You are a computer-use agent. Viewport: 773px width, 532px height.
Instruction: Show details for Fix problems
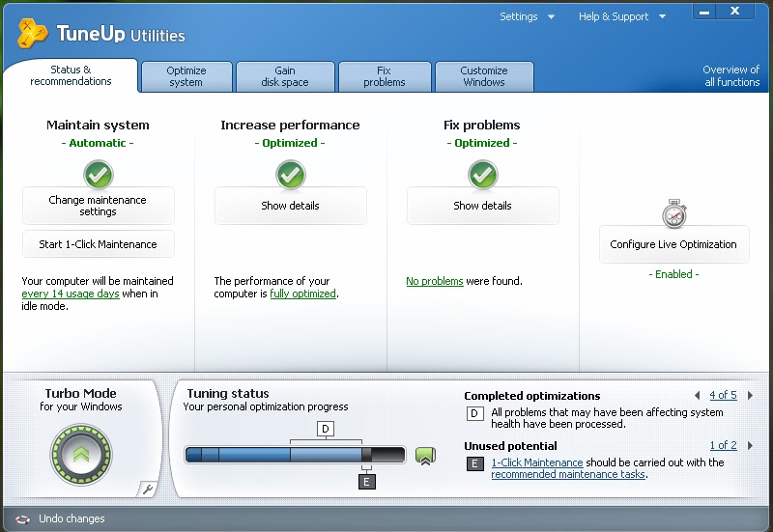[x=482, y=206]
